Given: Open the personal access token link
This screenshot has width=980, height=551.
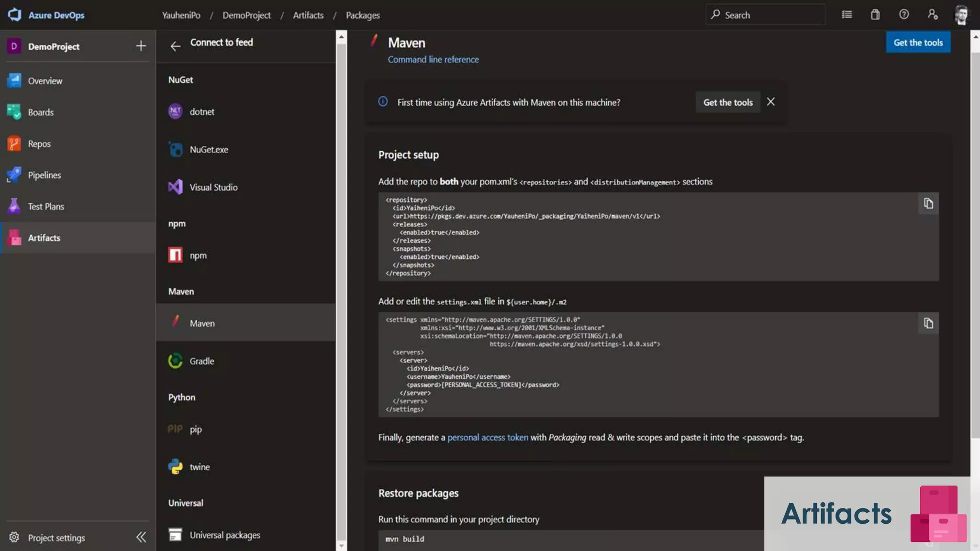Looking at the screenshot, I should (x=488, y=437).
